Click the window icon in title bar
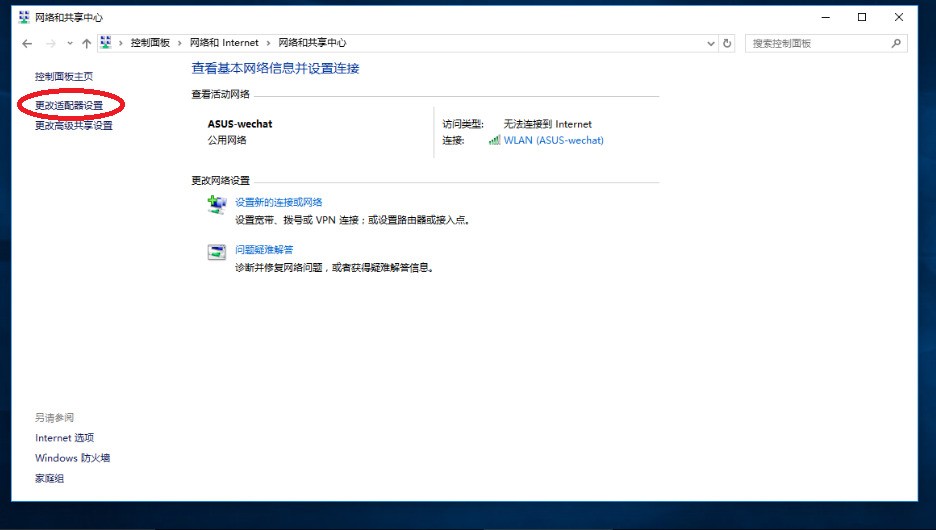The width and height of the screenshot is (936, 530). pyautogui.click(x=24, y=17)
